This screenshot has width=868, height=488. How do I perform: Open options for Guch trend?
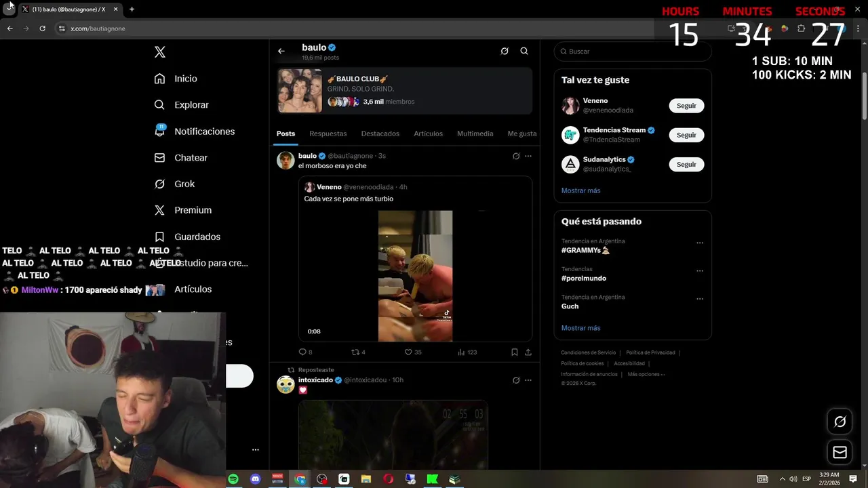[x=700, y=299]
